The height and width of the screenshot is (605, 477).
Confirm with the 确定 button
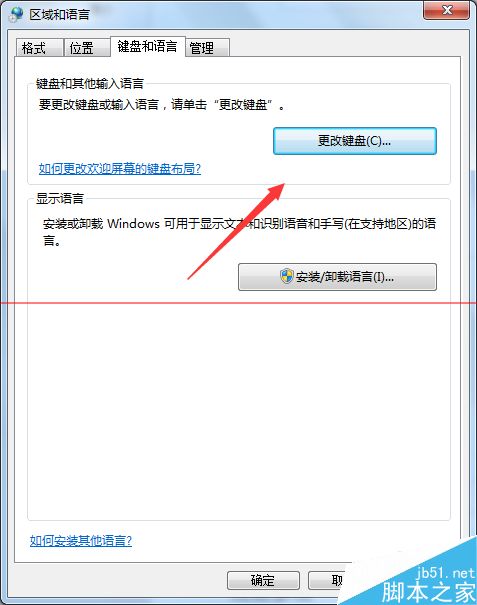pyautogui.click(x=263, y=580)
